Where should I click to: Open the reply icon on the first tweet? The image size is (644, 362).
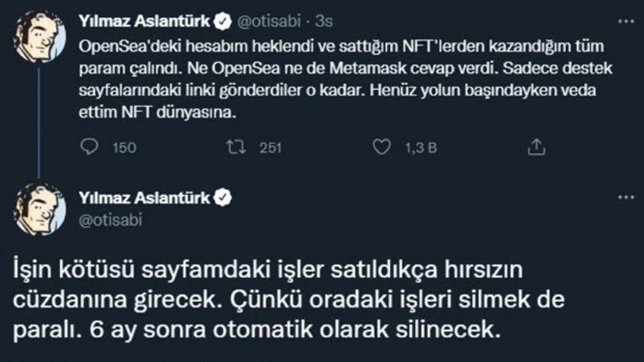90,145
